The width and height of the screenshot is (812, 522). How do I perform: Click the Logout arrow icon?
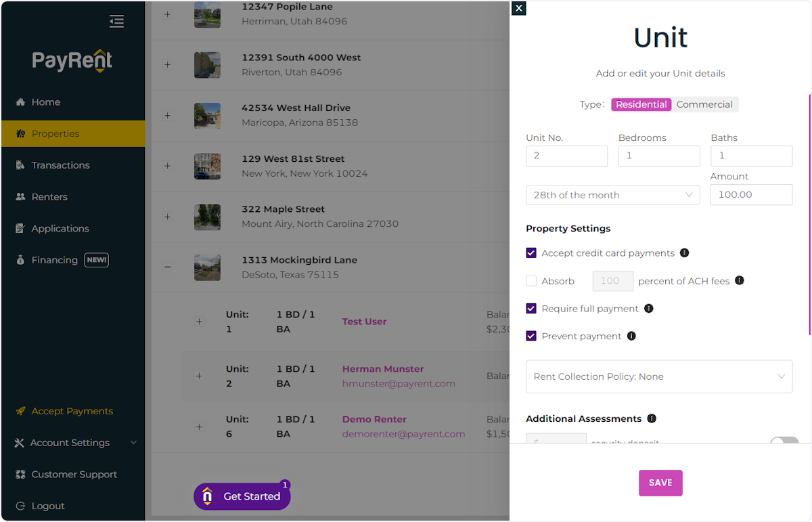point(20,506)
